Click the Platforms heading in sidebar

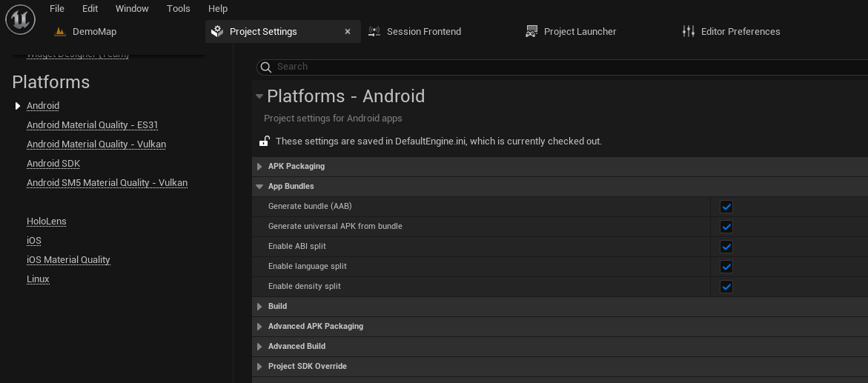(51, 82)
